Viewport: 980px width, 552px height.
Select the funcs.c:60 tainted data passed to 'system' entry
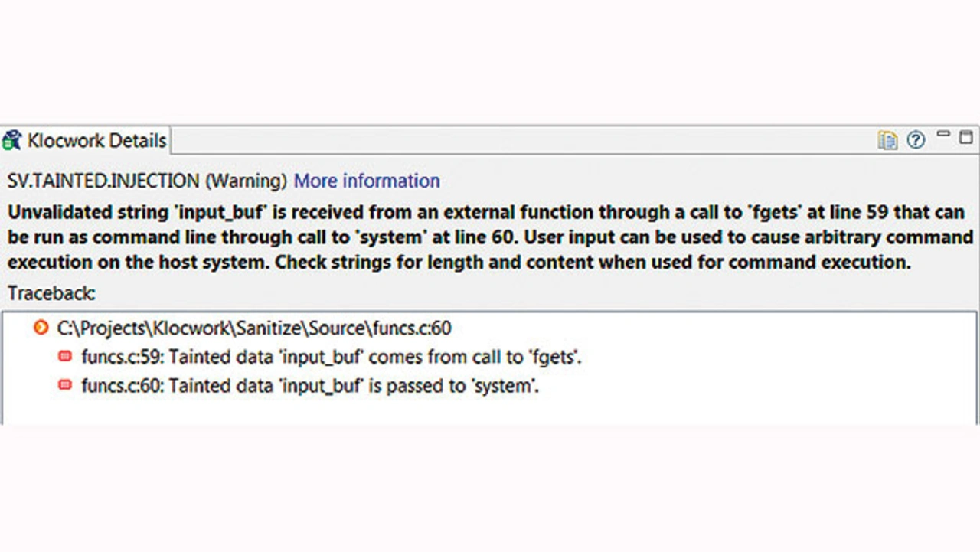(310, 386)
